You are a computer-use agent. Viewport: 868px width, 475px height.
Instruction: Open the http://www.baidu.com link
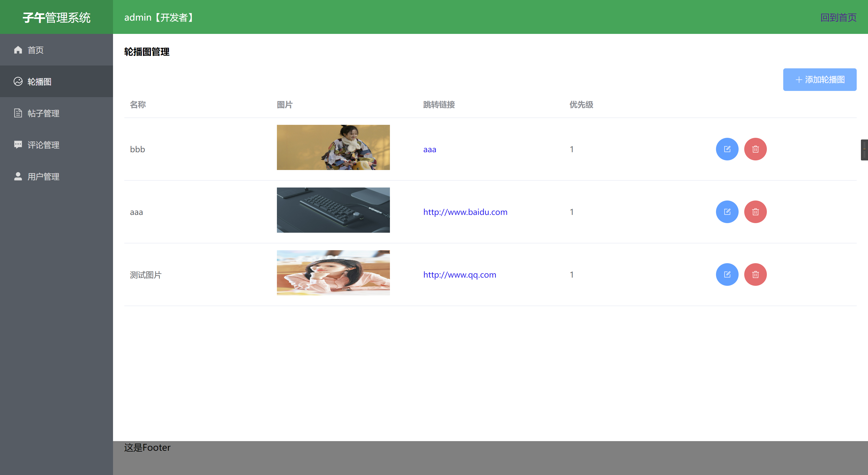465,212
